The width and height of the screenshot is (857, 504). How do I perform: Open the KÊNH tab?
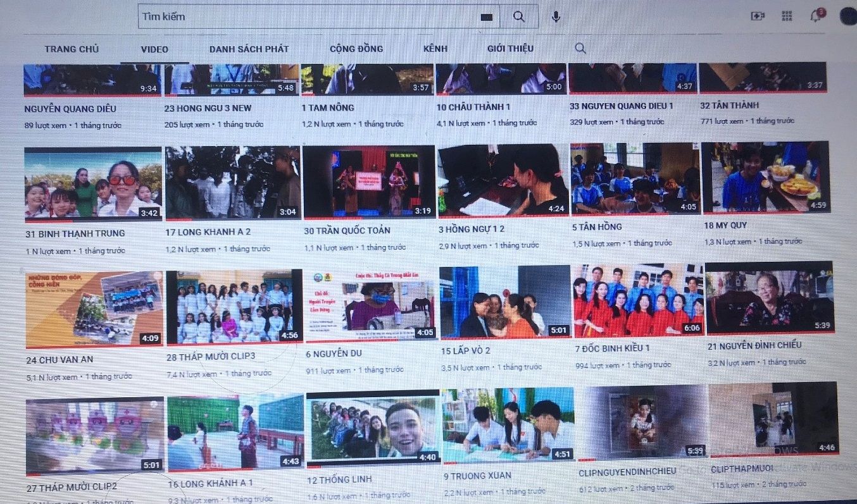(435, 49)
